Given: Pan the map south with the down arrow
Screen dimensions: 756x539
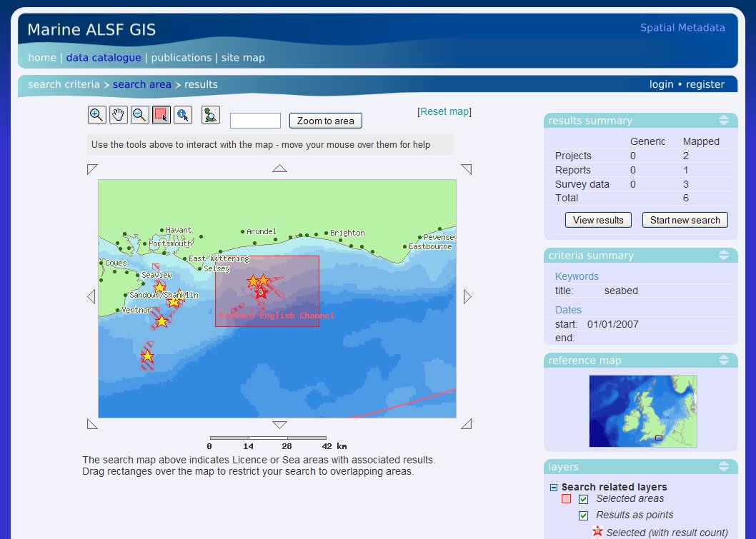Looking at the screenshot, I should [279, 424].
